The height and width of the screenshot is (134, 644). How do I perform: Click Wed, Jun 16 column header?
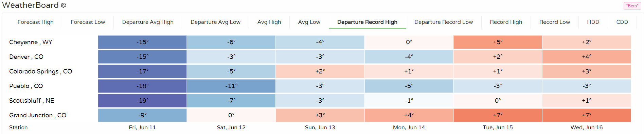tap(587, 128)
